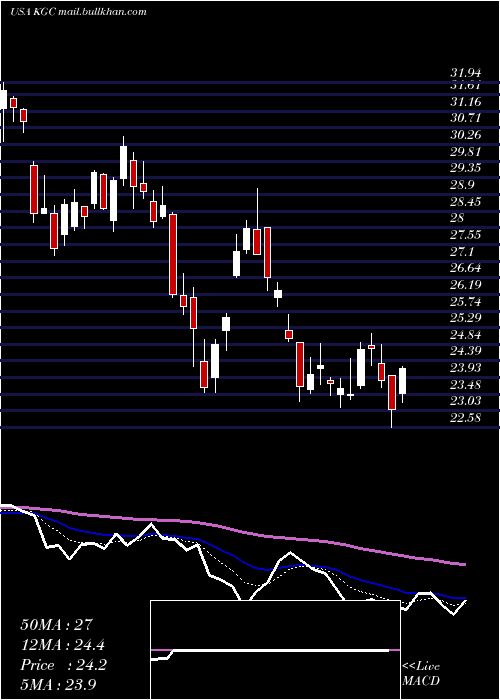
Task: Click the 29.35 price axis label
Action: 466,168
